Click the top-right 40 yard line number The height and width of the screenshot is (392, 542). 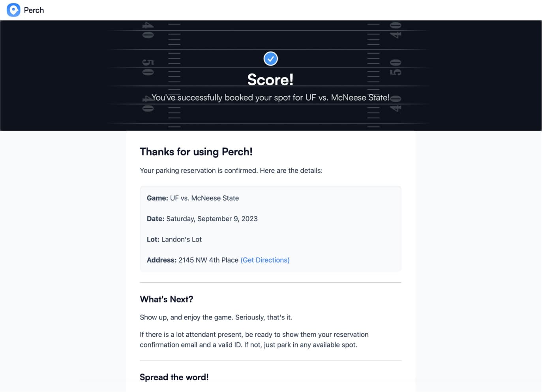point(396,30)
